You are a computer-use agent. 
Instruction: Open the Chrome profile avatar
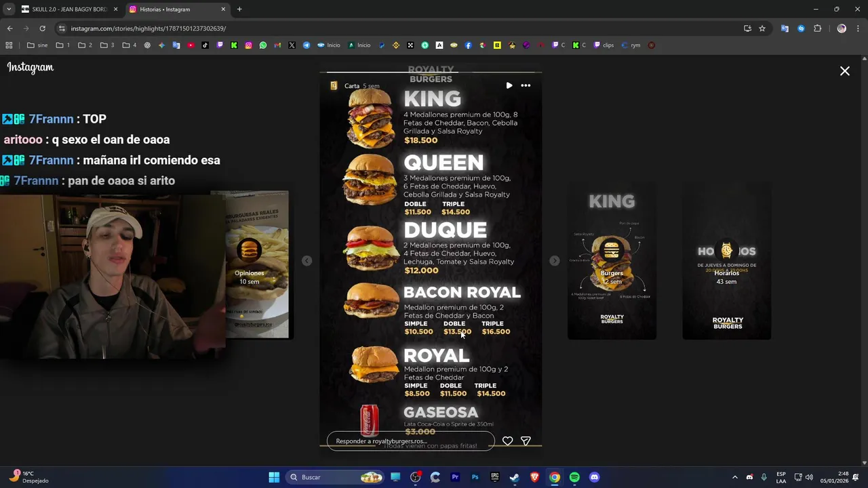842,28
